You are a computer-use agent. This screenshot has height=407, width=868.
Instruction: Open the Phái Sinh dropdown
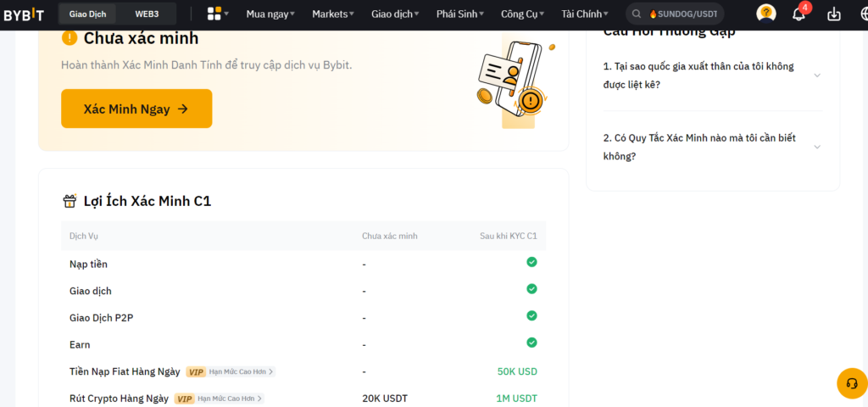click(x=461, y=14)
